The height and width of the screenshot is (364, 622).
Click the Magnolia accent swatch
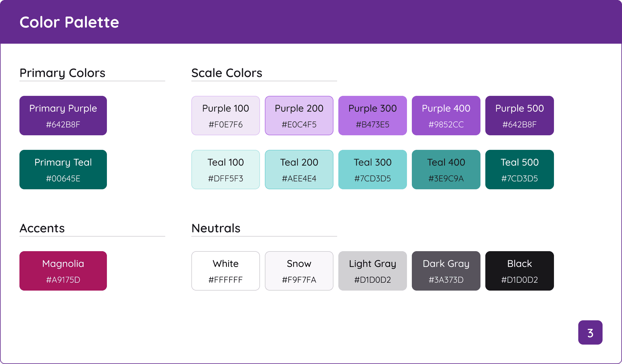pyautogui.click(x=63, y=271)
